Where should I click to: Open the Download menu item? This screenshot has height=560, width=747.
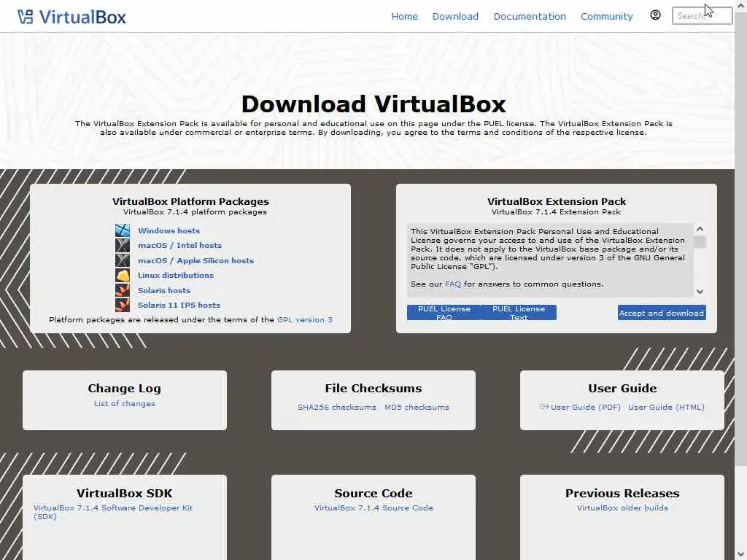tap(455, 16)
